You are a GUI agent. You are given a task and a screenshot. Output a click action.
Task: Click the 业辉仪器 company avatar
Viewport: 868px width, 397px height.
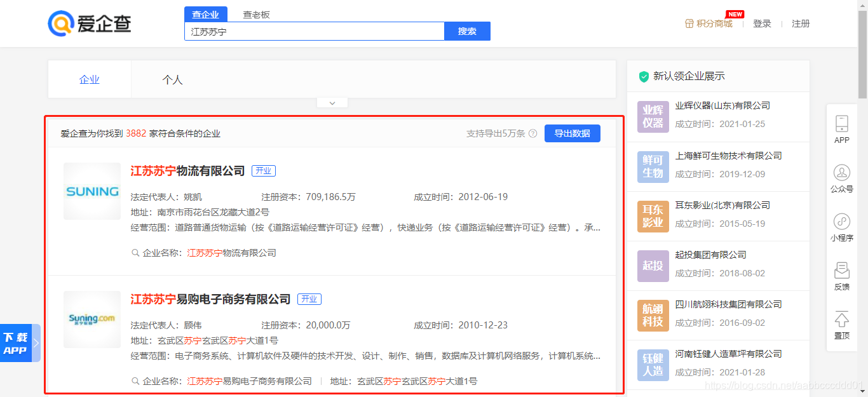(653, 117)
